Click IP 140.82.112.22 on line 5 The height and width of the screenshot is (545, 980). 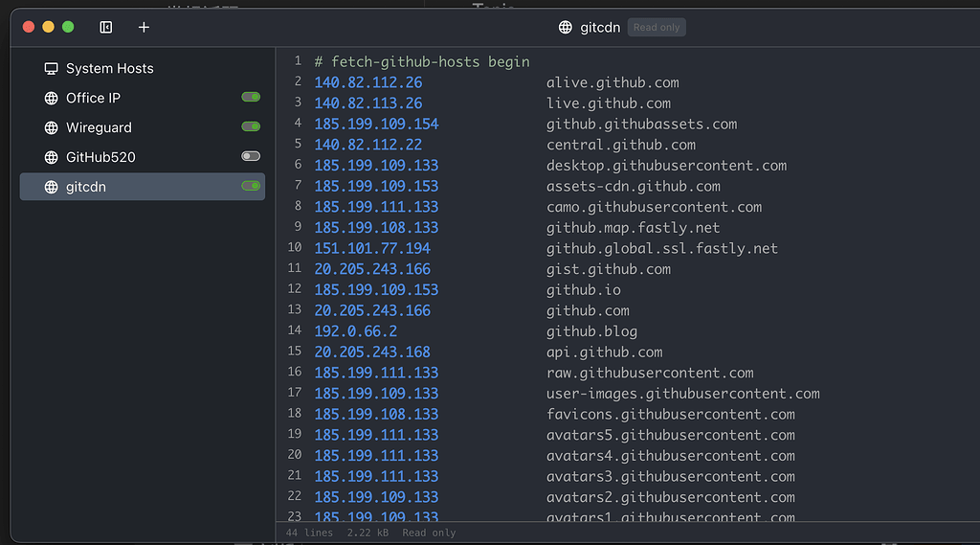(x=368, y=145)
